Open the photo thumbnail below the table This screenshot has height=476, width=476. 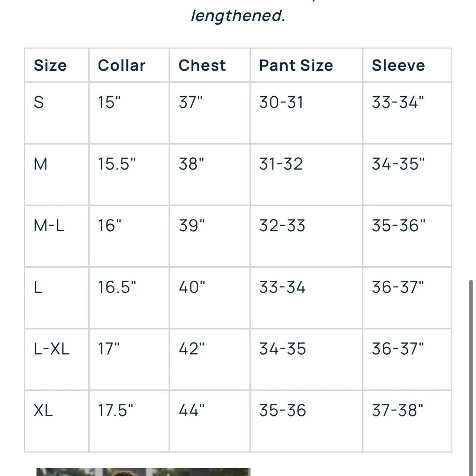coord(143,472)
